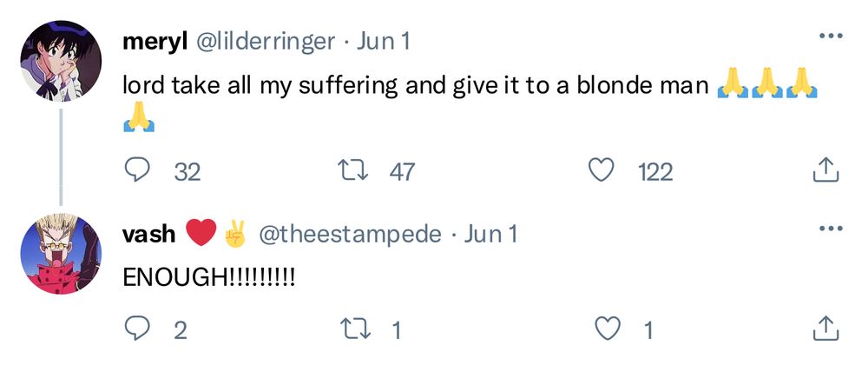Open vash's tweet Jun 1 timestamp
The image size is (868, 365).
tap(491, 234)
